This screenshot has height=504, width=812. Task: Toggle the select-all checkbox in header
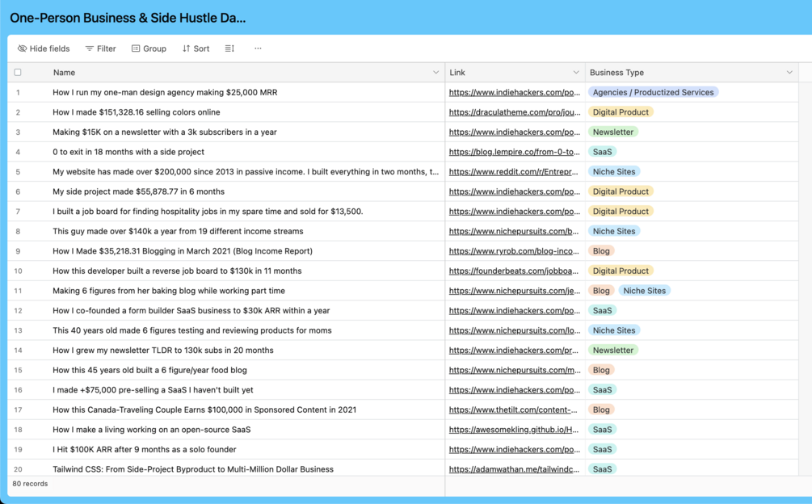[18, 73]
